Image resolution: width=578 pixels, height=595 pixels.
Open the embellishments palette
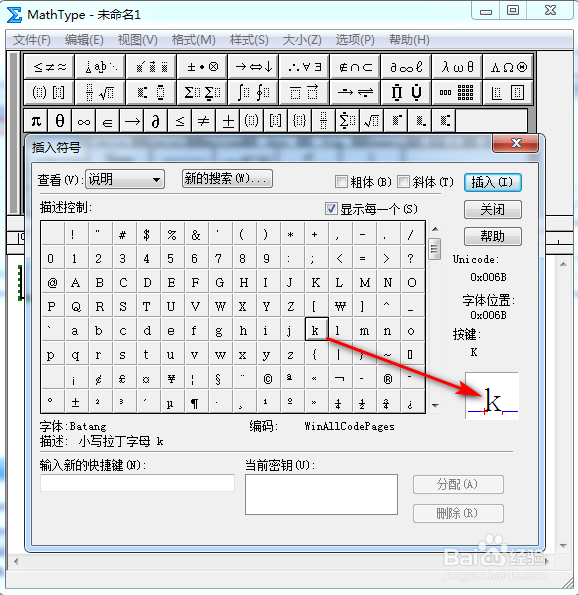coord(151,67)
